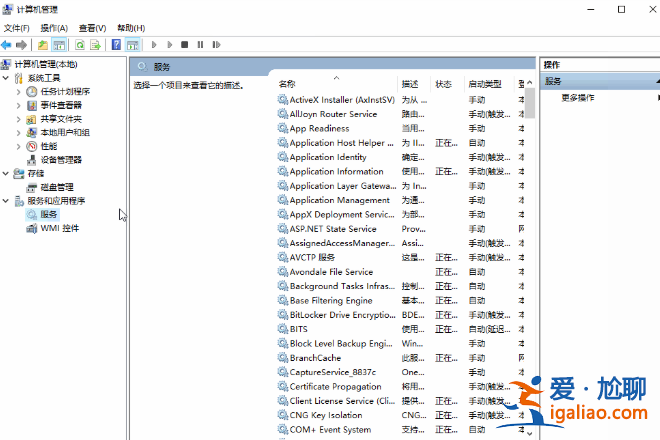Click the 事件查看器 icon

pos(32,105)
